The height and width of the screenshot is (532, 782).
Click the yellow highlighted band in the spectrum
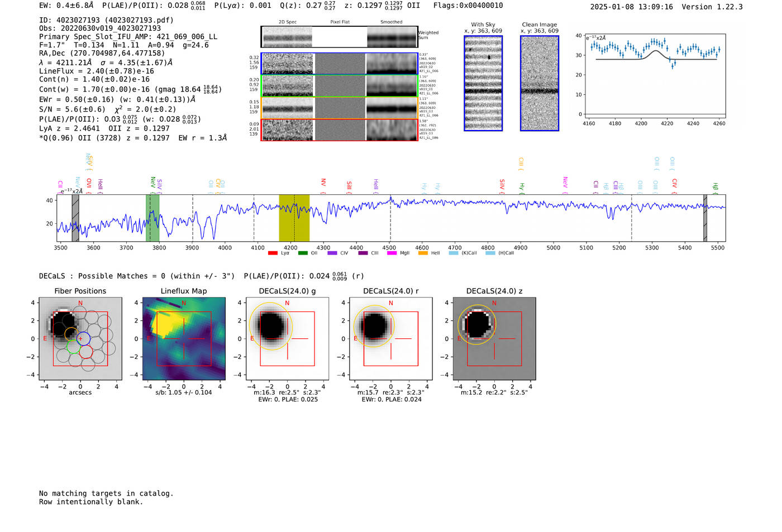[x=294, y=218]
